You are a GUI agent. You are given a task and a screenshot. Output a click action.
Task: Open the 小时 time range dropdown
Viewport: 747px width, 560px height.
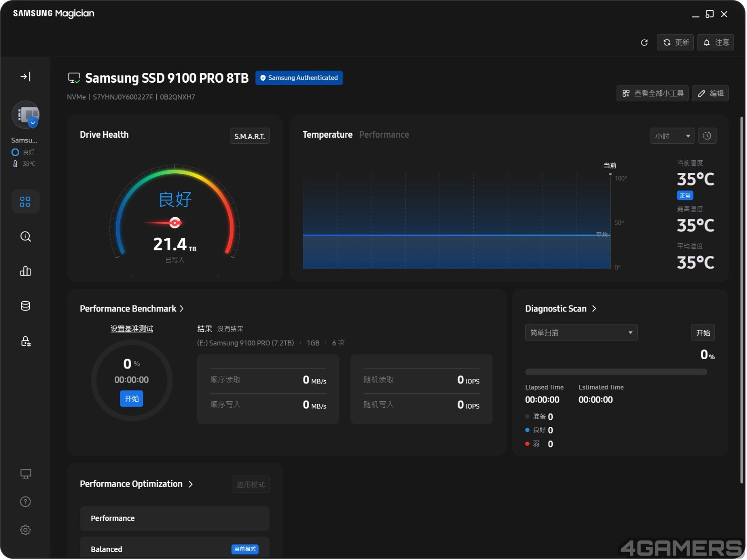[x=673, y=136]
